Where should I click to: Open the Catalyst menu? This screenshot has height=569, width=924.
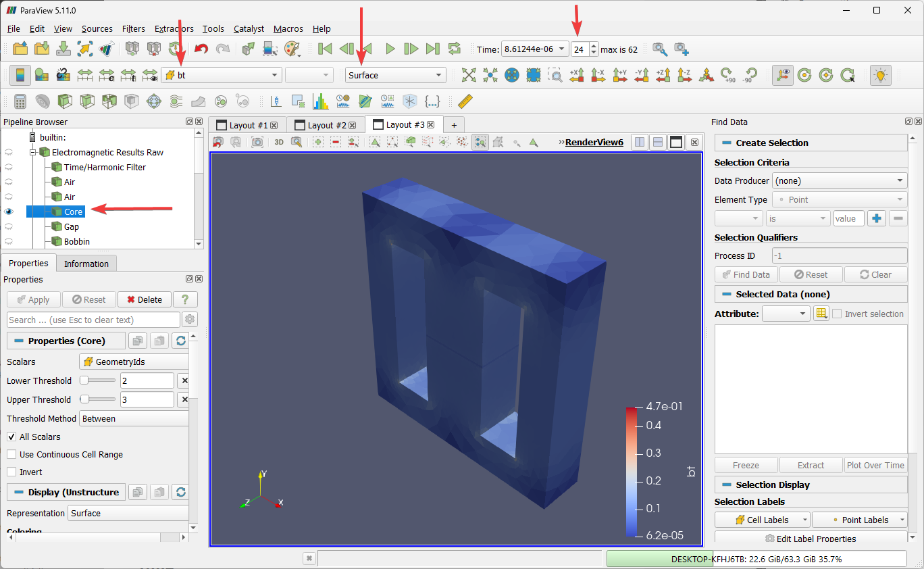[249, 28]
